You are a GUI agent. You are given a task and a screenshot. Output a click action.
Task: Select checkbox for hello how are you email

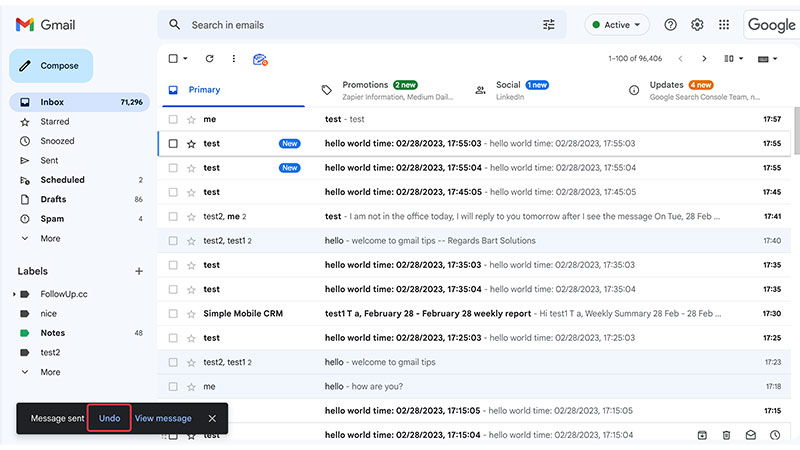pyautogui.click(x=173, y=387)
